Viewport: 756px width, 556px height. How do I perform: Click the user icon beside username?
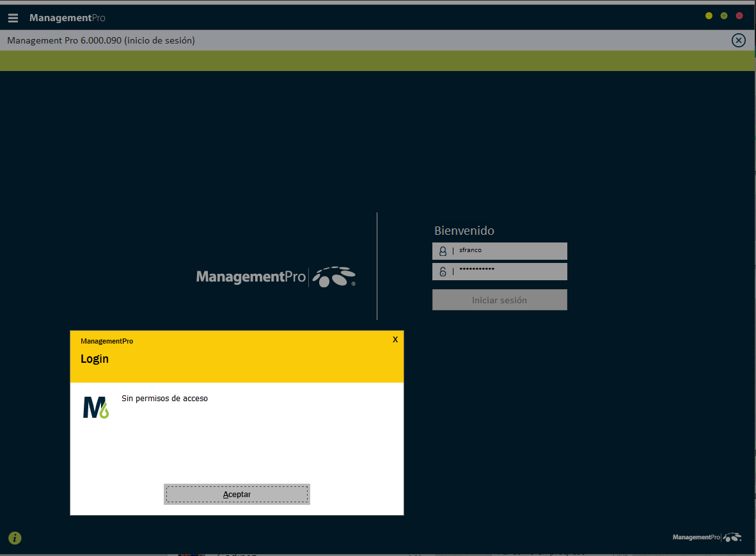(x=443, y=251)
